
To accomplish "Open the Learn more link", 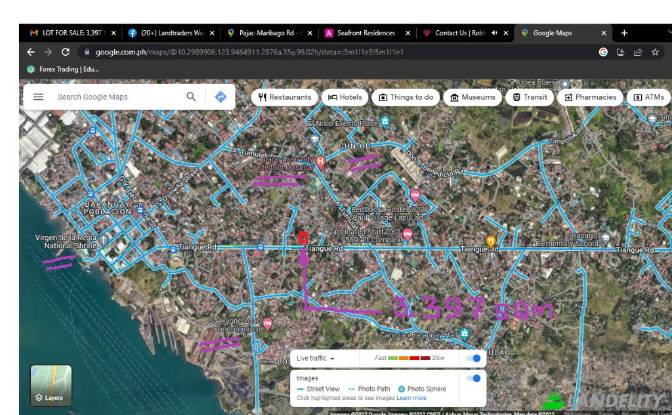I will coord(411,398).
